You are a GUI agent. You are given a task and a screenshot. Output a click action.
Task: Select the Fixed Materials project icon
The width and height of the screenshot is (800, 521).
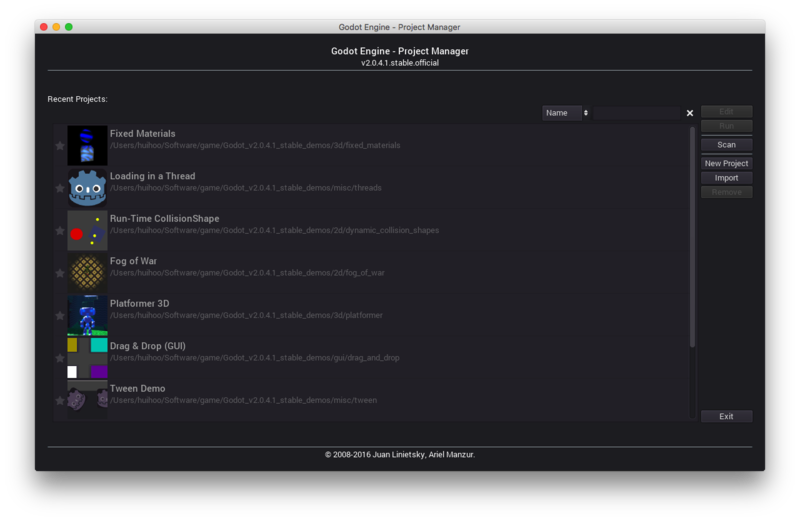[x=87, y=145]
